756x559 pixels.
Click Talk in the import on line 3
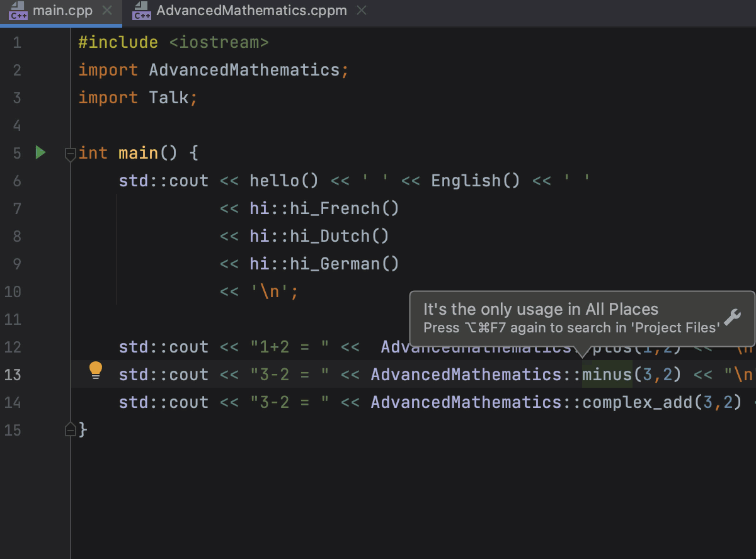point(169,98)
